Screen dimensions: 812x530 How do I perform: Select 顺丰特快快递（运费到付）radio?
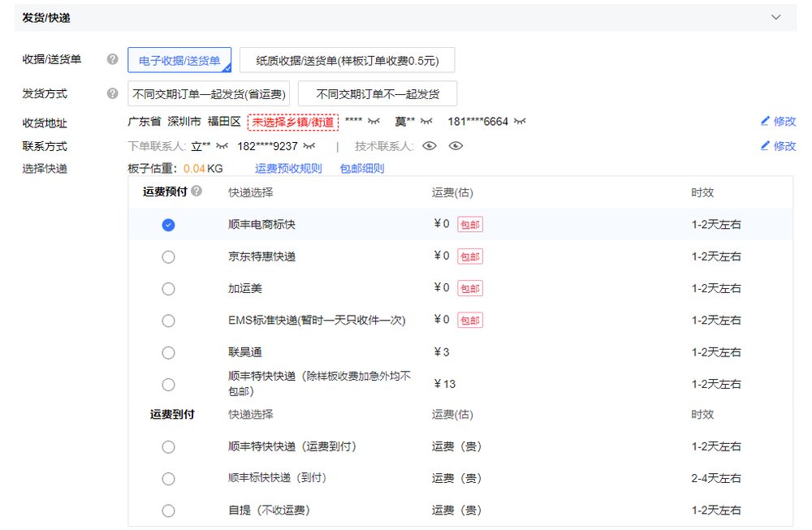168,446
